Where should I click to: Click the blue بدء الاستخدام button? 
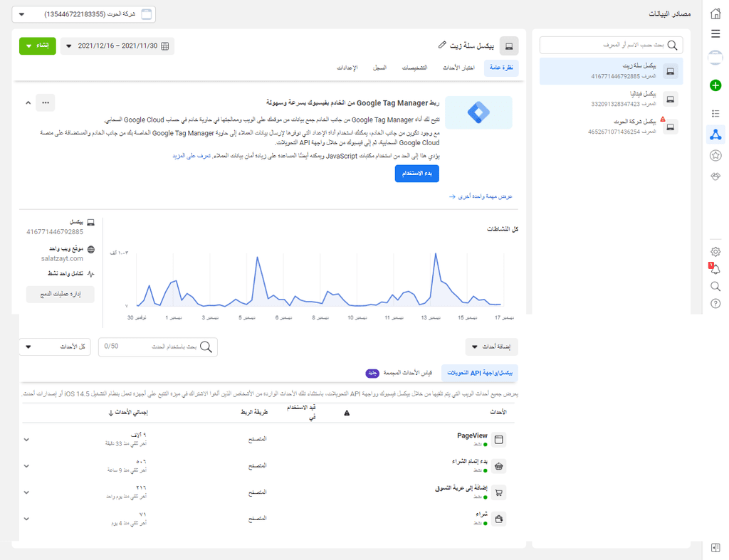tap(417, 174)
